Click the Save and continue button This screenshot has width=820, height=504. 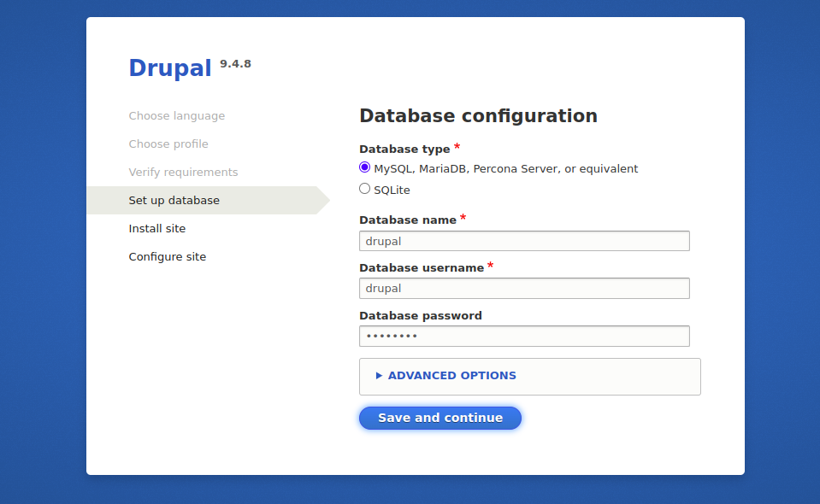tap(439, 418)
